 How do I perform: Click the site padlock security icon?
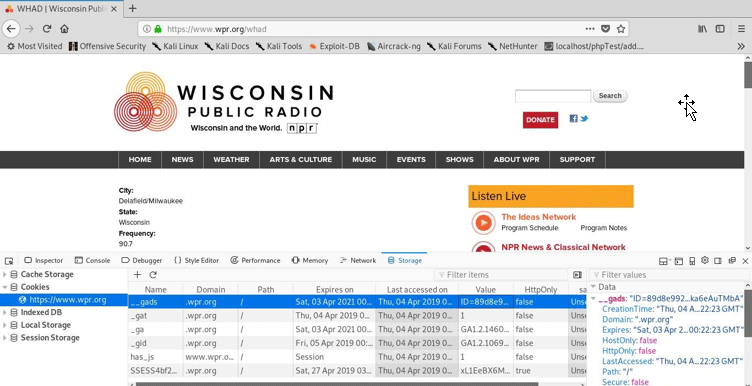click(x=158, y=29)
